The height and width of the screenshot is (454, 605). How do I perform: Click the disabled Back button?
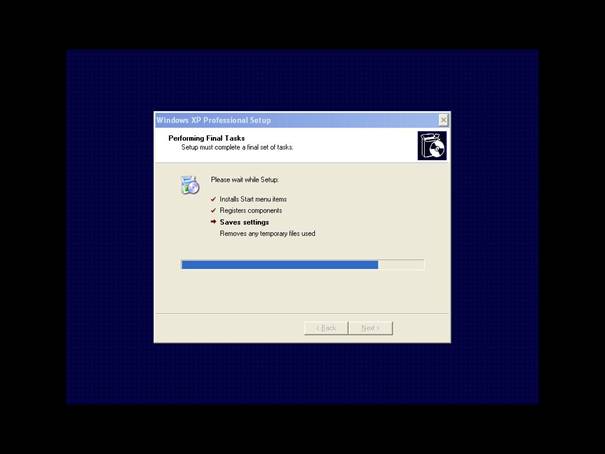[x=326, y=328]
